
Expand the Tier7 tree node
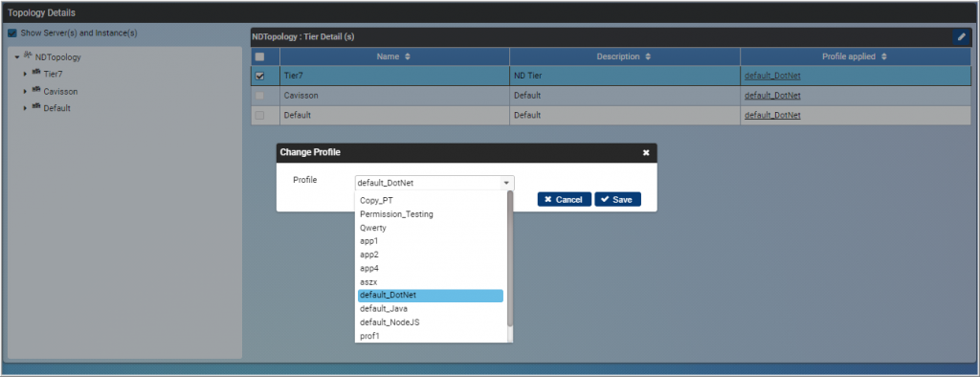point(26,74)
